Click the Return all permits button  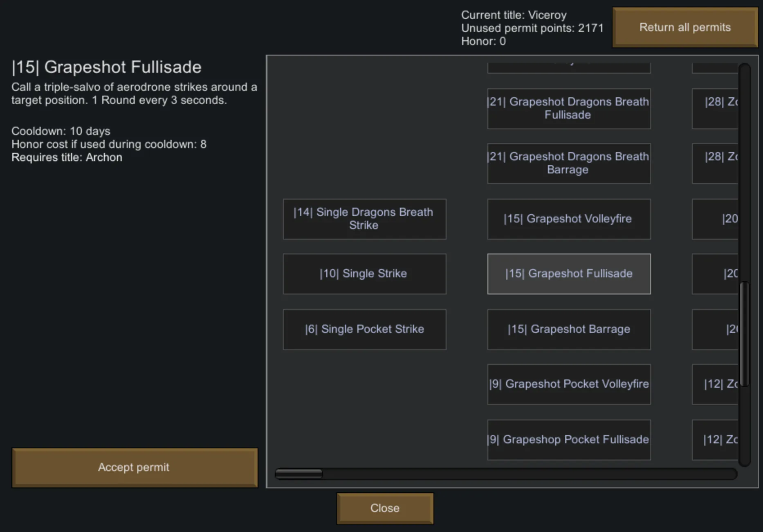point(685,27)
